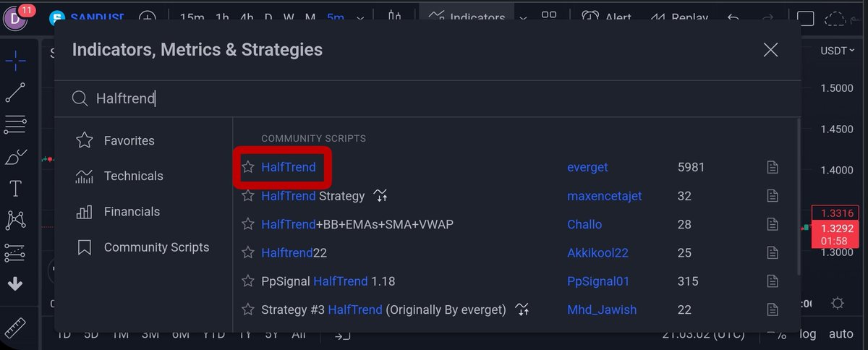Select the Text annotation tool

pyautogui.click(x=15, y=189)
